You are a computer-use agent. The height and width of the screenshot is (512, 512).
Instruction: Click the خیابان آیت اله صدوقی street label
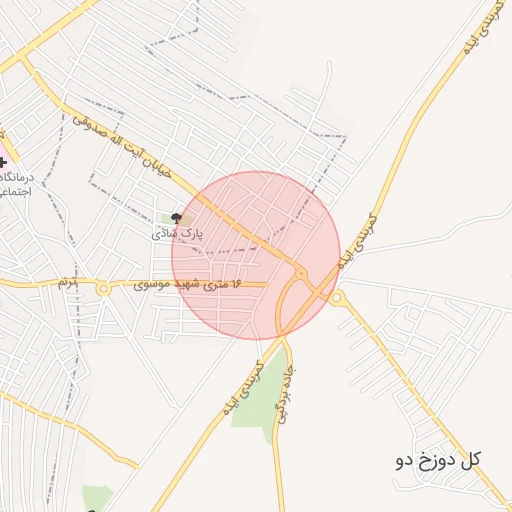click(123, 146)
